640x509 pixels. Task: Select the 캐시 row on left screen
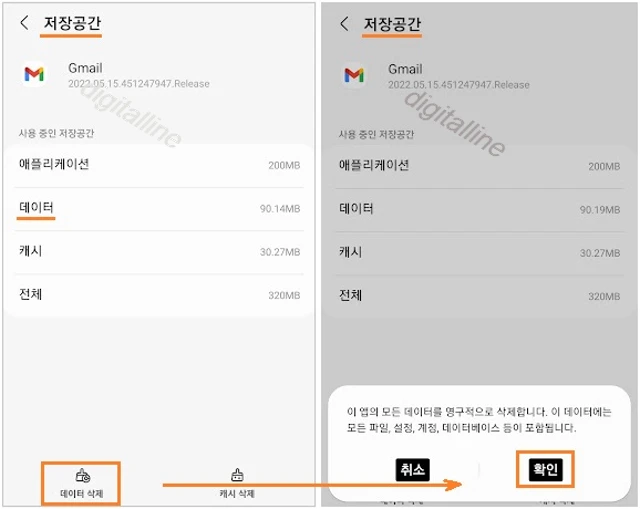tap(159, 252)
